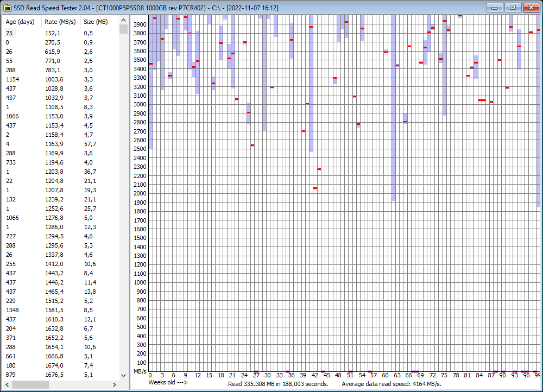Select the row with rate 1337,8
Viewport: 543px width, 392px height.
point(61,255)
